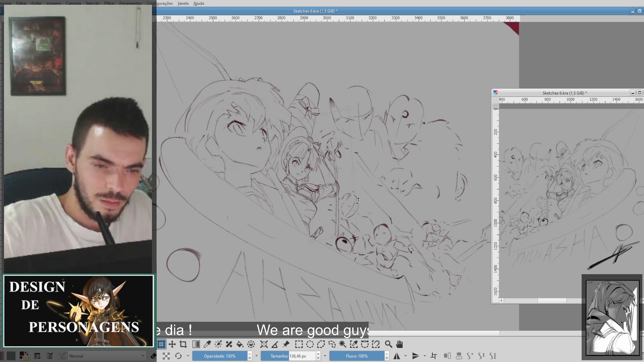644x362 pixels.
Task: Select the Transform tool
Action: (x=161, y=344)
